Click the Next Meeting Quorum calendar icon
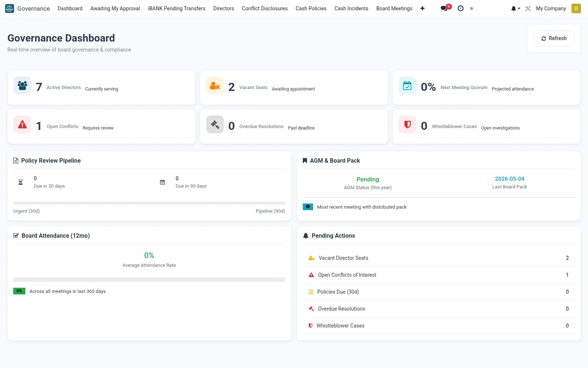This screenshot has height=368, width=588. (408, 85)
